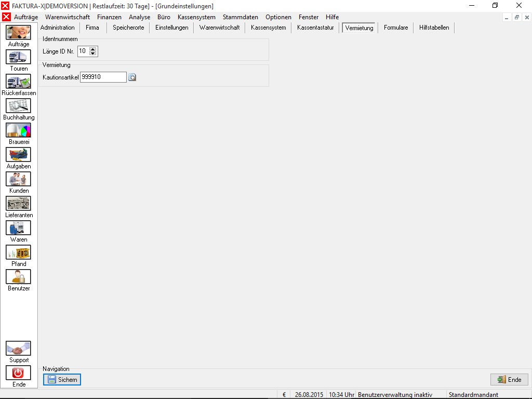Screen dimensions: 532x399
Task: Open the Aufgaben sidebar icon
Action: [x=18, y=154]
